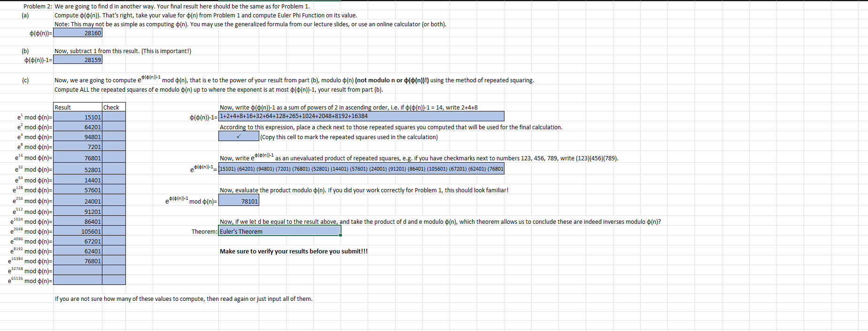Viewport: 868px width, 331px height.
Task: Select the empty e⁶⁵⁵³⁶ mod φ(n) result cell
Action: [77, 281]
